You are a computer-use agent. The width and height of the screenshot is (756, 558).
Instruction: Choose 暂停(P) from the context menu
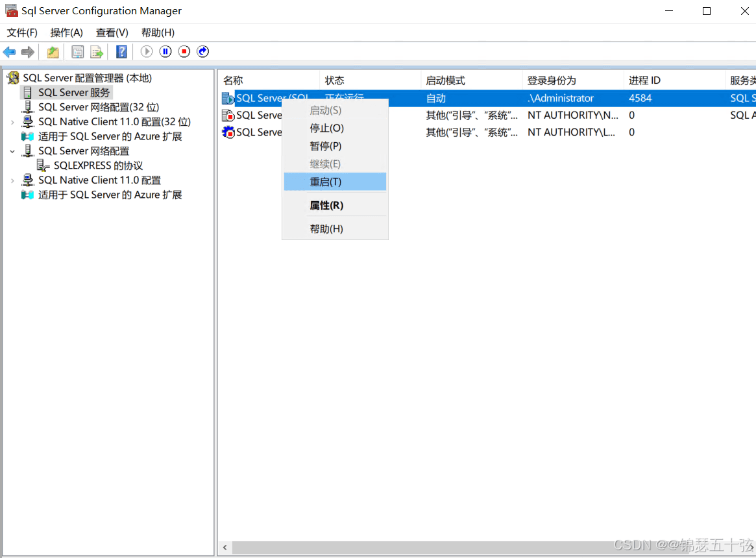335,146
